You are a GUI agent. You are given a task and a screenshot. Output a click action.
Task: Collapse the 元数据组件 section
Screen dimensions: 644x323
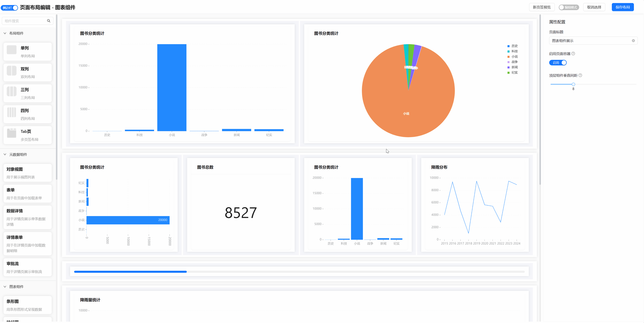(x=5, y=155)
